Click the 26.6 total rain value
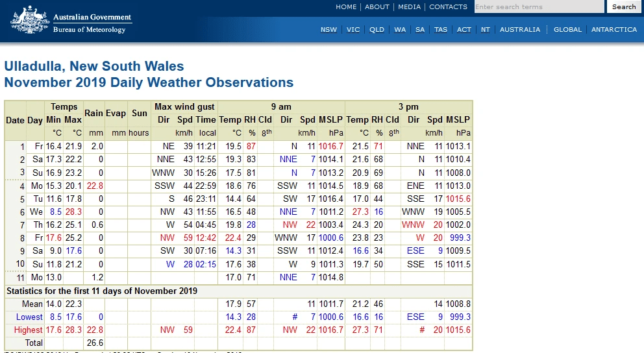 point(95,343)
